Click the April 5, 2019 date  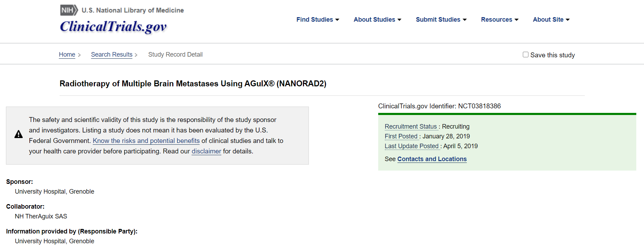[461, 146]
